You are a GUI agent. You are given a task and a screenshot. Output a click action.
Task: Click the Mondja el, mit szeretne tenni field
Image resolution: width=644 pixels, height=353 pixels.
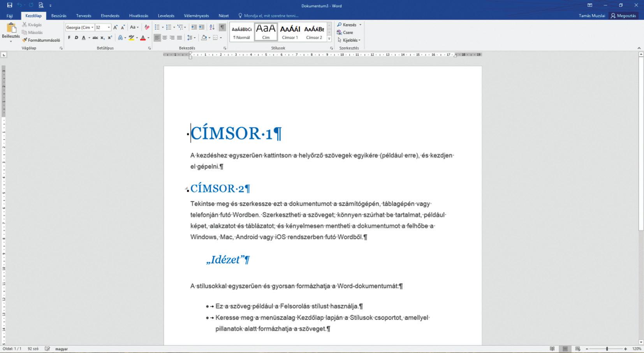269,16
